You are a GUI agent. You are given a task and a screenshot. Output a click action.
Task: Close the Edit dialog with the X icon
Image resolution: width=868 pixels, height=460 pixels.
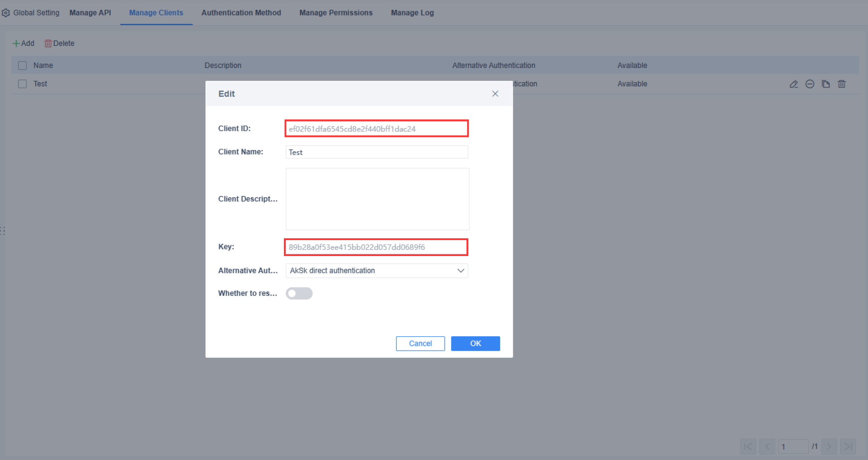(x=495, y=94)
